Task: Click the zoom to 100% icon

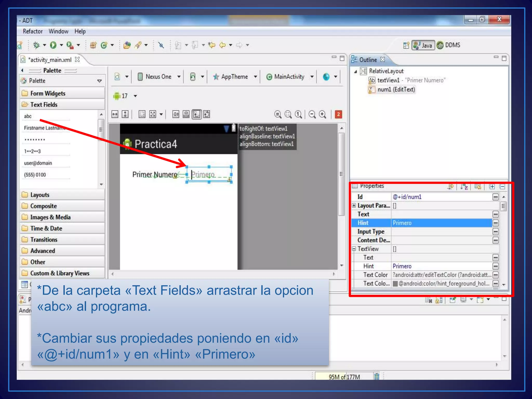Action: tap(298, 114)
